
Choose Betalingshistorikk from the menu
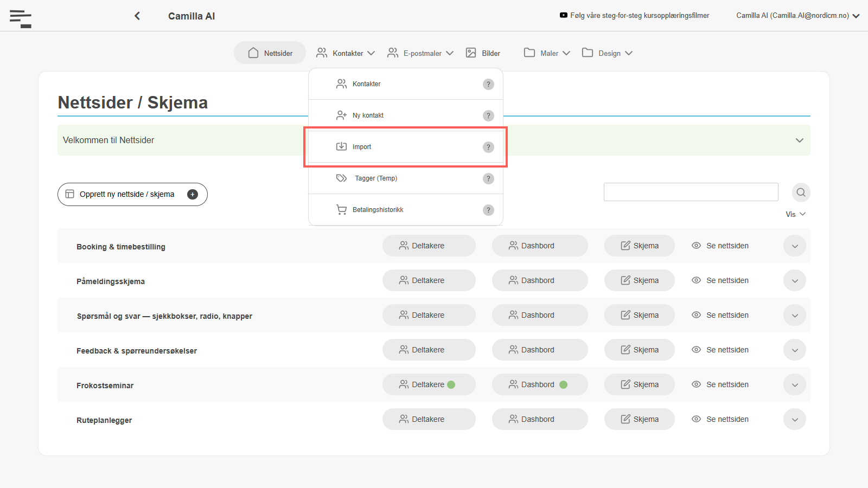pyautogui.click(x=406, y=210)
